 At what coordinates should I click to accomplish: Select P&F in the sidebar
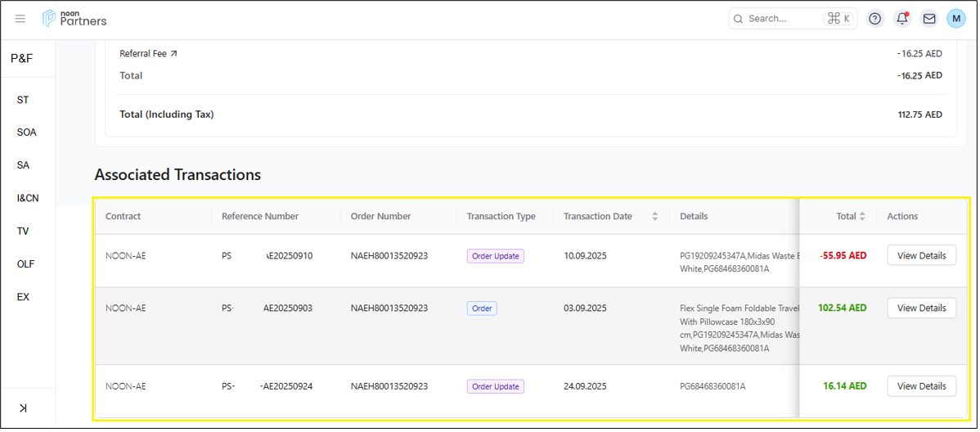[22, 58]
